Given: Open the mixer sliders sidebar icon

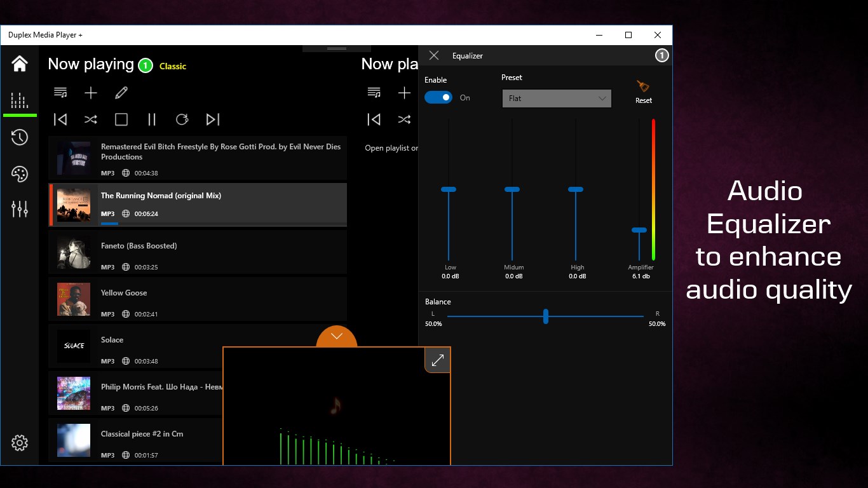Looking at the screenshot, I should coord(20,209).
